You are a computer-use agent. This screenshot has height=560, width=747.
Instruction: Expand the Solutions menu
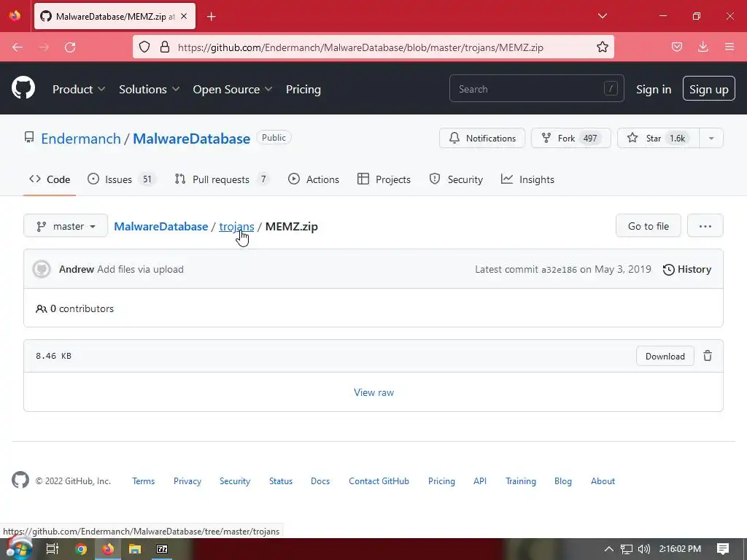[x=149, y=89]
